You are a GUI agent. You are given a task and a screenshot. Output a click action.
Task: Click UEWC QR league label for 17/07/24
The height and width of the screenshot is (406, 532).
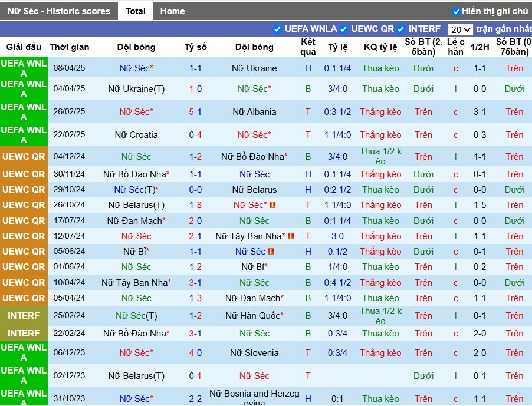pos(24,220)
